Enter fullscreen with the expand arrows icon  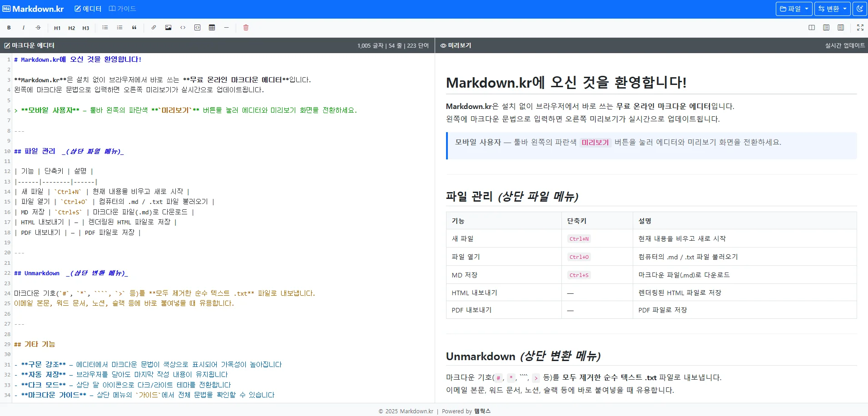tap(861, 28)
